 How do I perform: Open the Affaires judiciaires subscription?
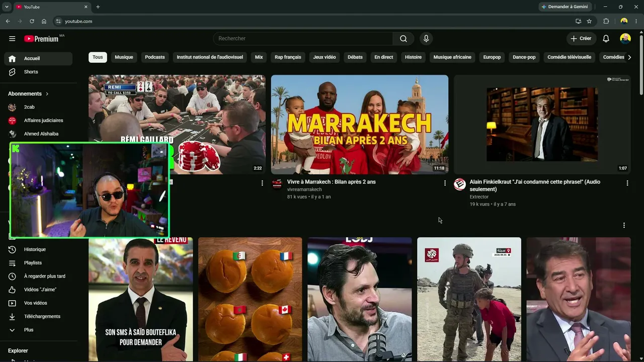38,121
